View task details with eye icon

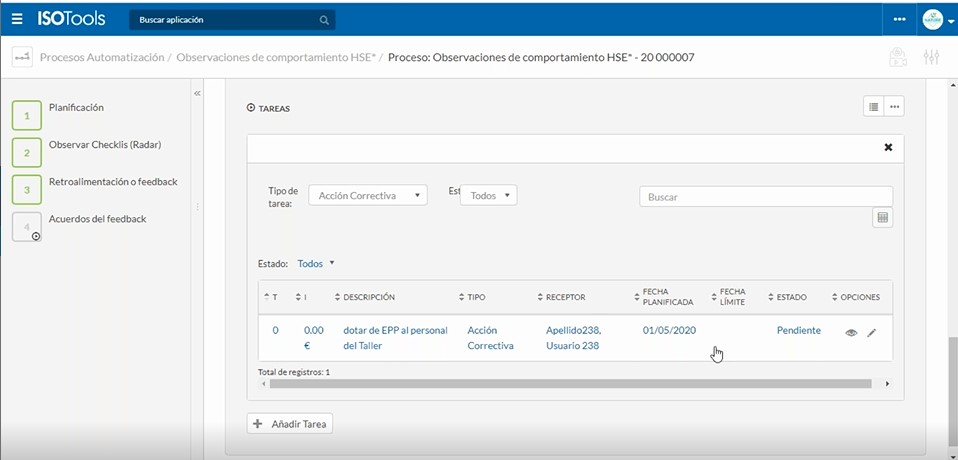click(x=851, y=332)
